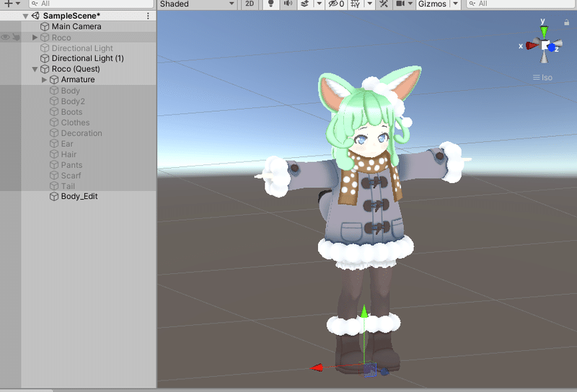Click the cube icon of Armature
This screenshot has width=577, height=392.
[54, 80]
